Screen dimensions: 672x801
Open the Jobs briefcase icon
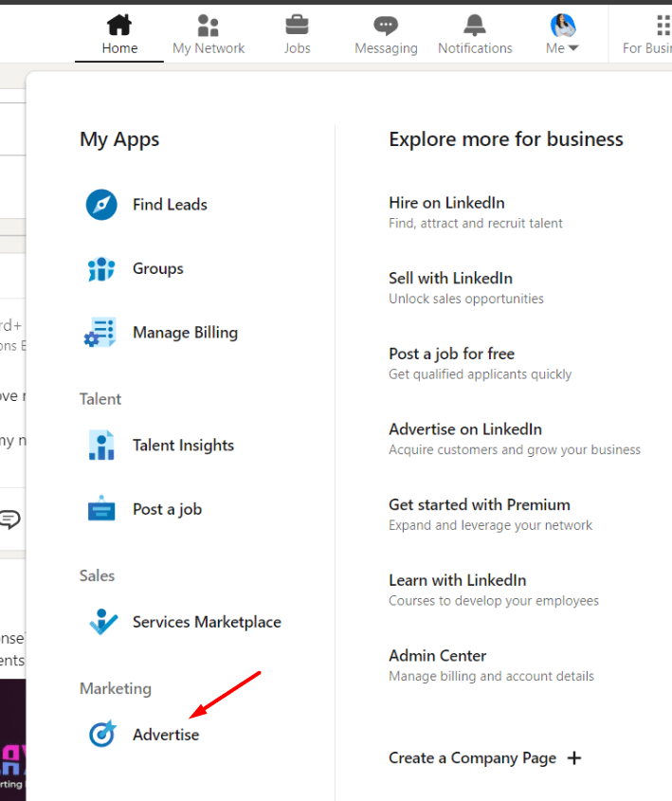click(297, 25)
